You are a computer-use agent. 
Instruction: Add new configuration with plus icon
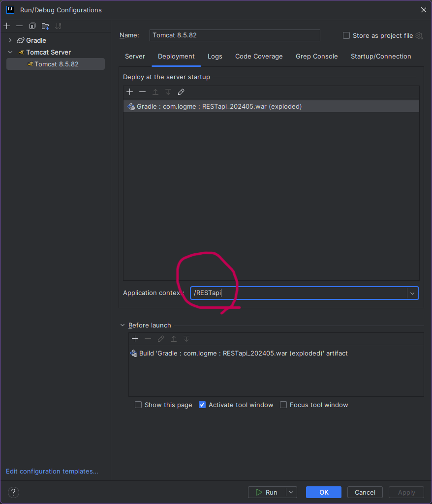pos(7,26)
